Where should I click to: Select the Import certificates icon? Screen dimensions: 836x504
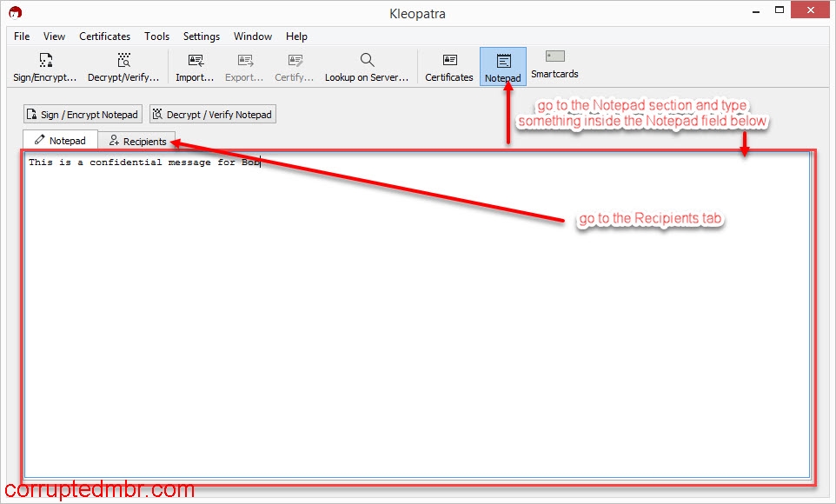(194, 65)
